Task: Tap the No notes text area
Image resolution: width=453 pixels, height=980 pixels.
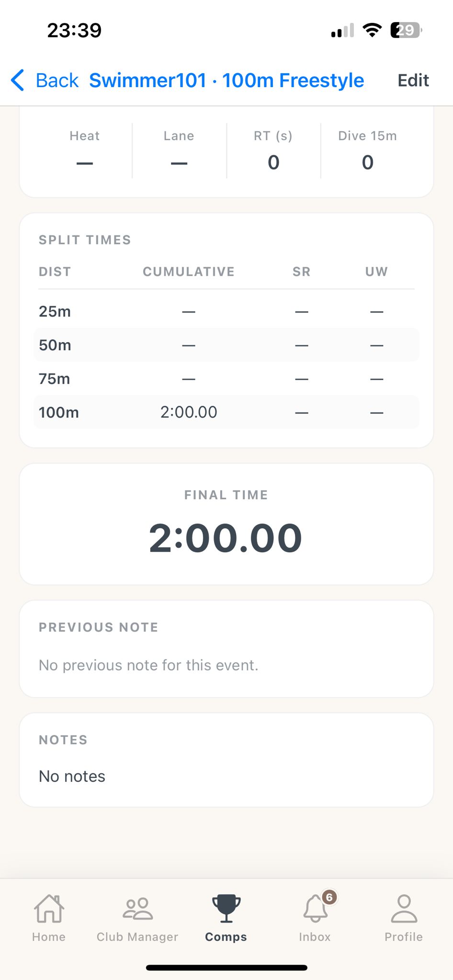Action: [x=72, y=776]
